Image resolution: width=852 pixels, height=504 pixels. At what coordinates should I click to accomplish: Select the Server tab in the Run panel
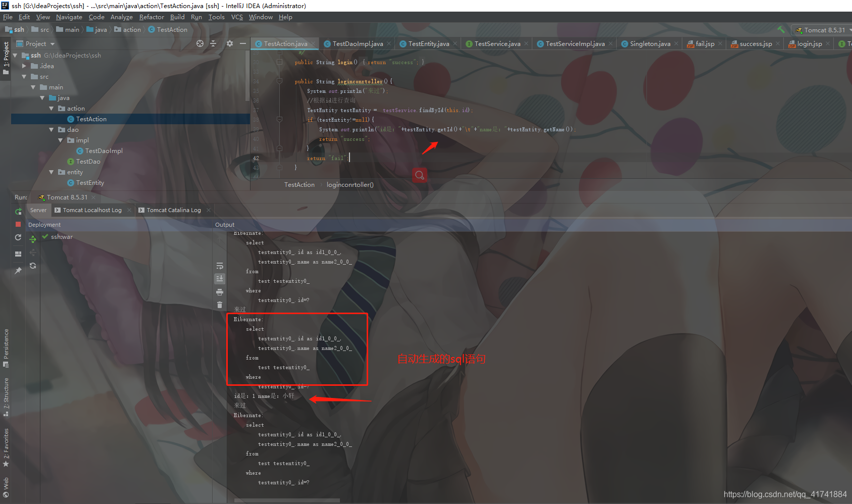point(38,210)
